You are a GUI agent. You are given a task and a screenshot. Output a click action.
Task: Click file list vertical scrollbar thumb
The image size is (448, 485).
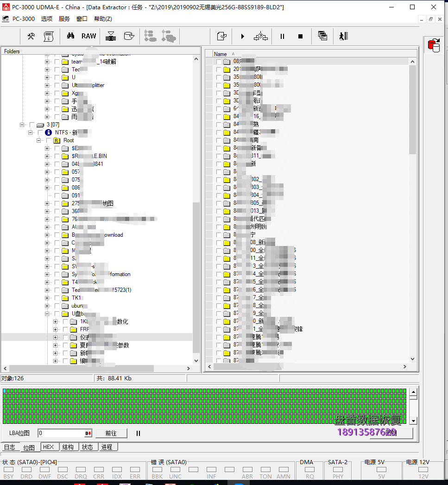click(x=412, y=110)
